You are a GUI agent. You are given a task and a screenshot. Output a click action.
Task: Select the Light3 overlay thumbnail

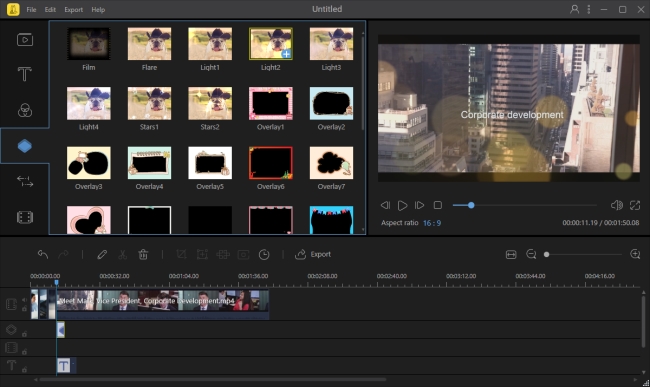tap(331, 44)
